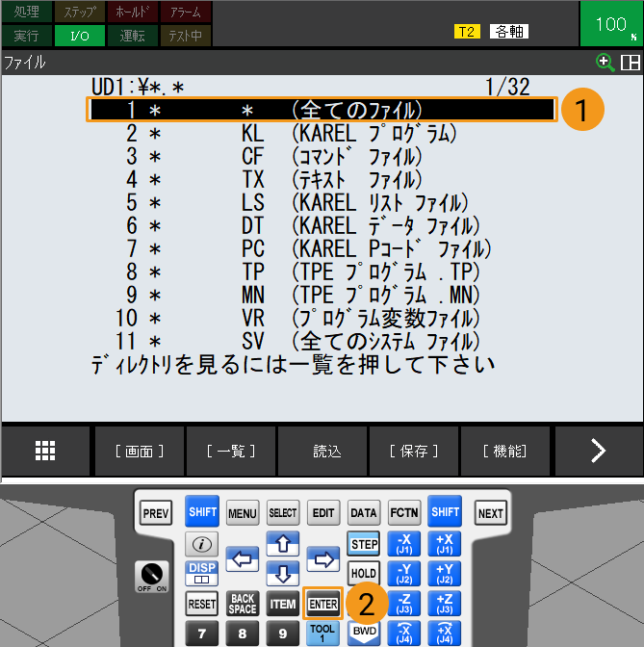Click the split window layout icon

(x=630, y=63)
